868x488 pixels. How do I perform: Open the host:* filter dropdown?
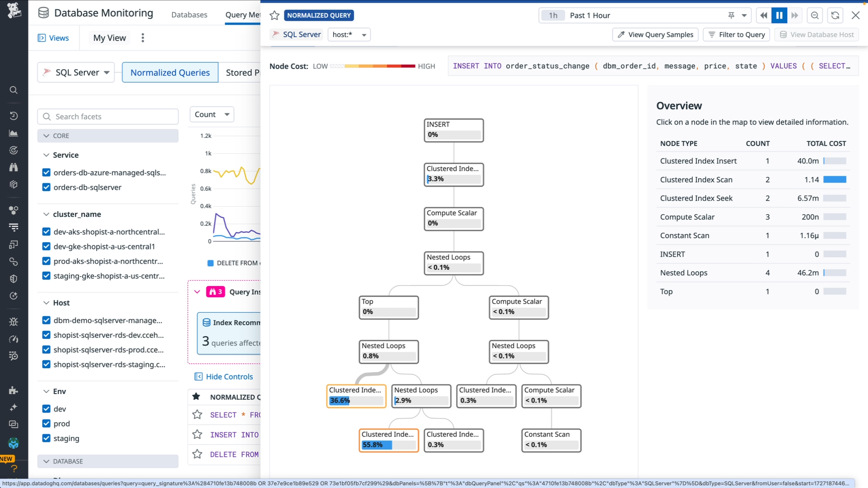(x=349, y=35)
